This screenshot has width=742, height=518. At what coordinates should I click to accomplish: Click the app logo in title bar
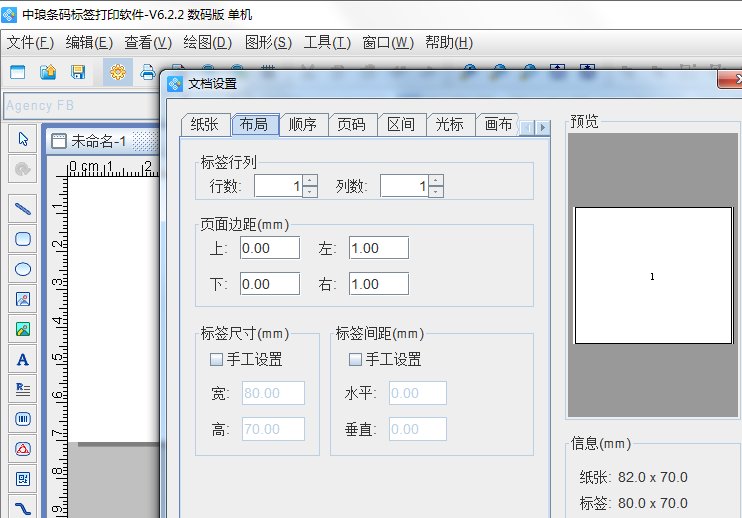(9, 14)
